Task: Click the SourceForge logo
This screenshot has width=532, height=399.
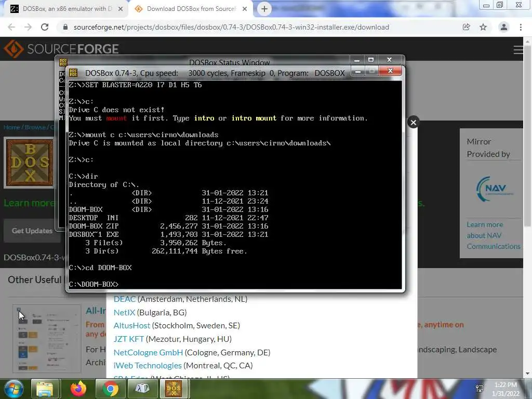Action: pyautogui.click(x=61, y=49)
